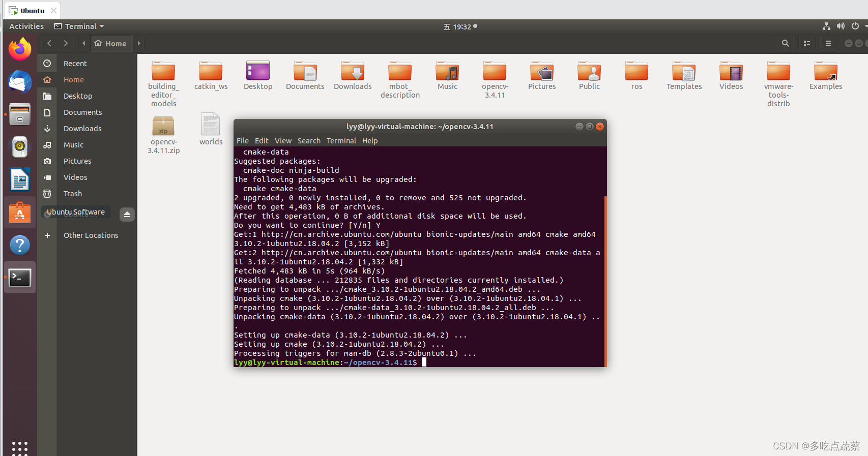The width and height of the screenshot is (868, 456).
Task: Toggle list/grid view in Files toolbar
Action: click(807, 43)
